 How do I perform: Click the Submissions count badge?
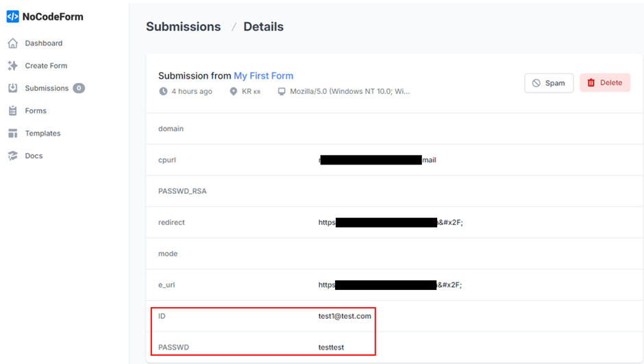tap(79, 88)
